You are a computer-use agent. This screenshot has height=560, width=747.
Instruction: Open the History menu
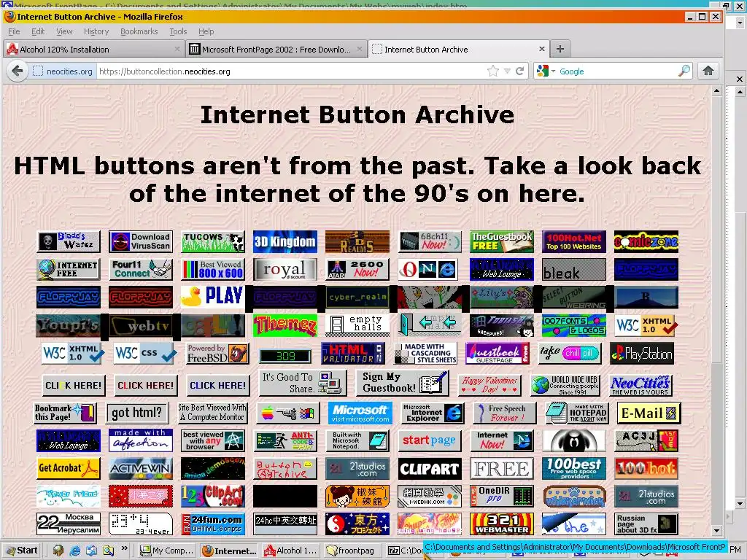point(96,31)
